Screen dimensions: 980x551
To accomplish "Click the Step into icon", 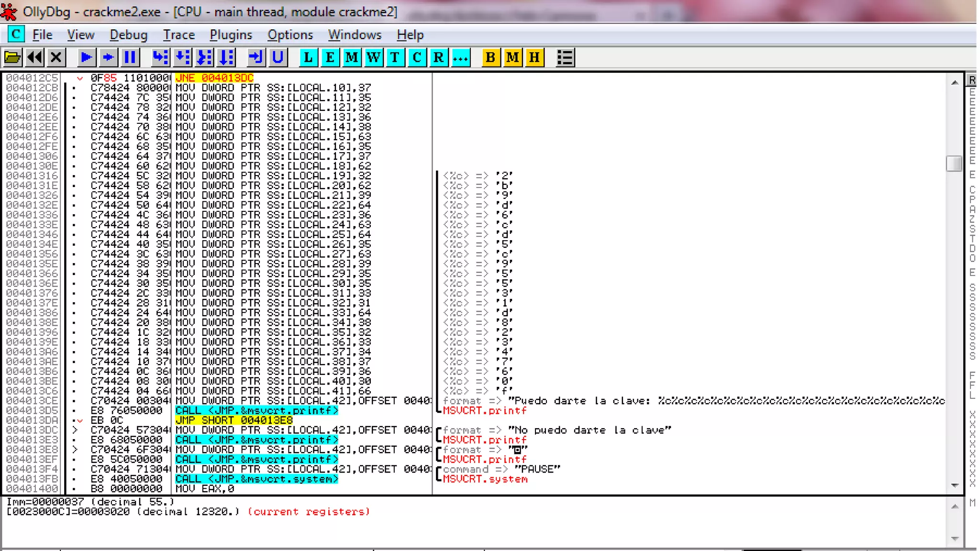I will 160,58.
